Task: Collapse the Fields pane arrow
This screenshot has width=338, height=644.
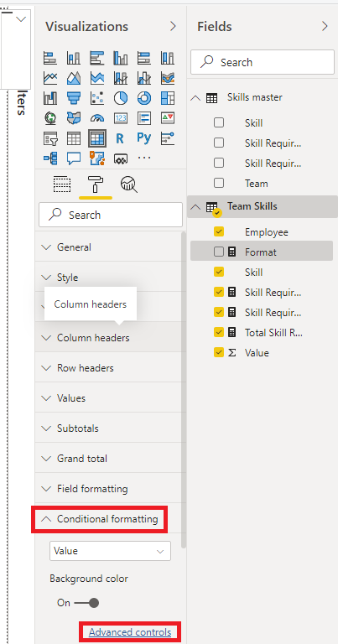Action: [325, 26]
